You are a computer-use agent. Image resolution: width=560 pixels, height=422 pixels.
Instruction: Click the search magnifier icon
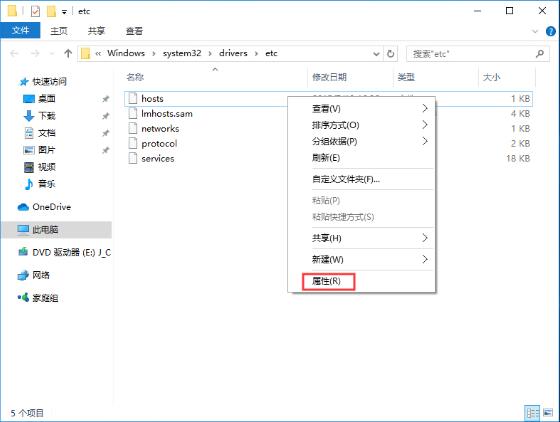(x=540, y=54)
